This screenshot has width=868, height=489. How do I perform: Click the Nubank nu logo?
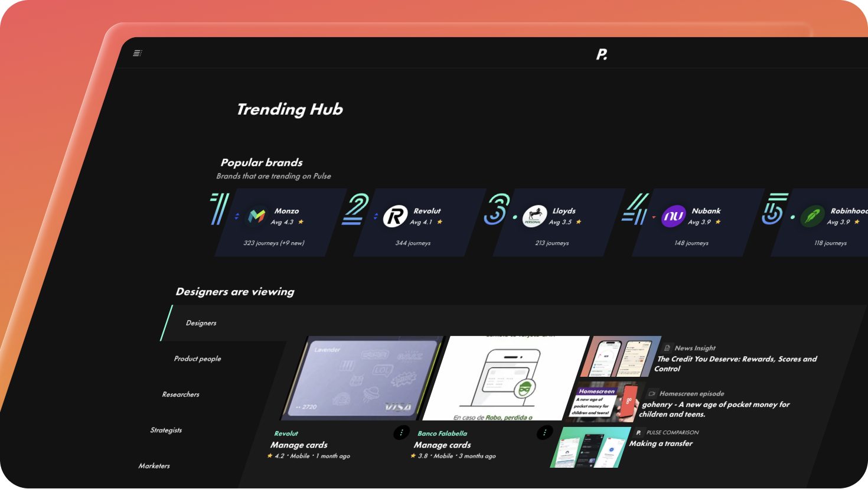coord(674,216)
